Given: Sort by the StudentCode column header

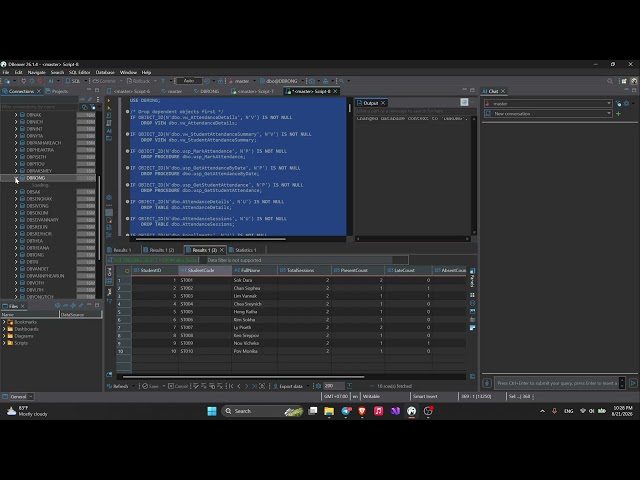Looking at the screenshot, I should 205,270.
